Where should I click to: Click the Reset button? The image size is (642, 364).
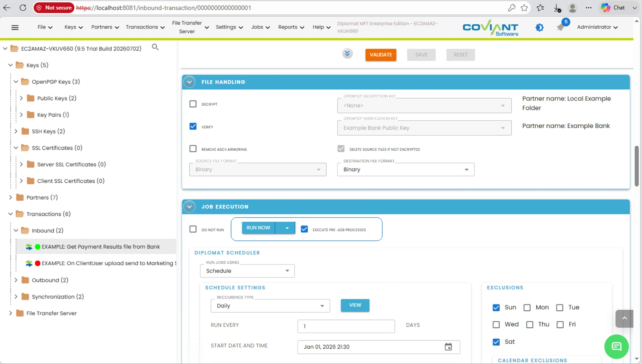[x=461, y=55]
